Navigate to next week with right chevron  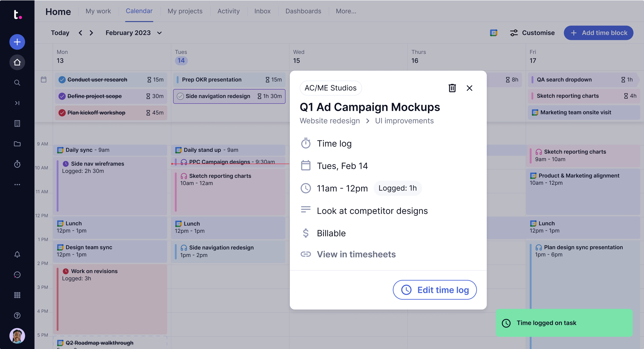click(91, 33)
